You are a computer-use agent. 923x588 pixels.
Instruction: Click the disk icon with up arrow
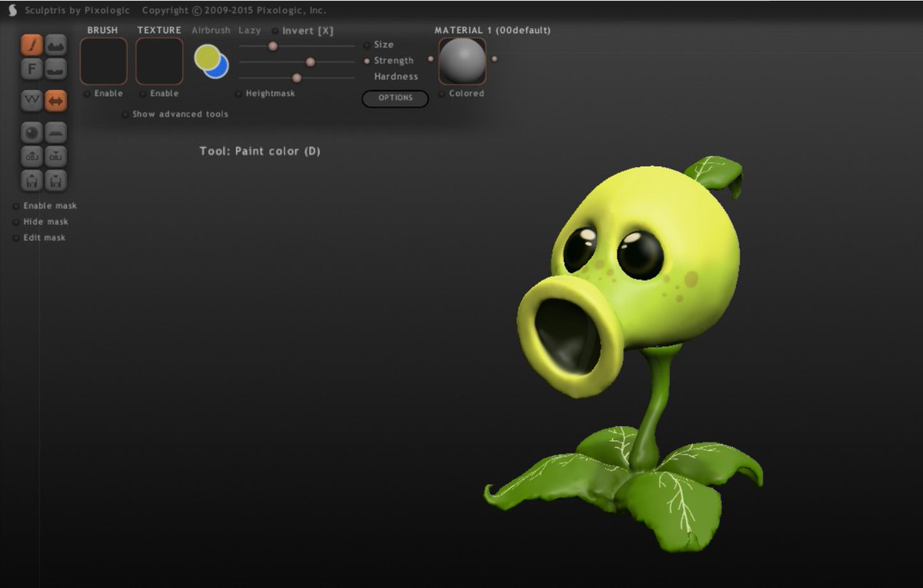pos(32,181)
